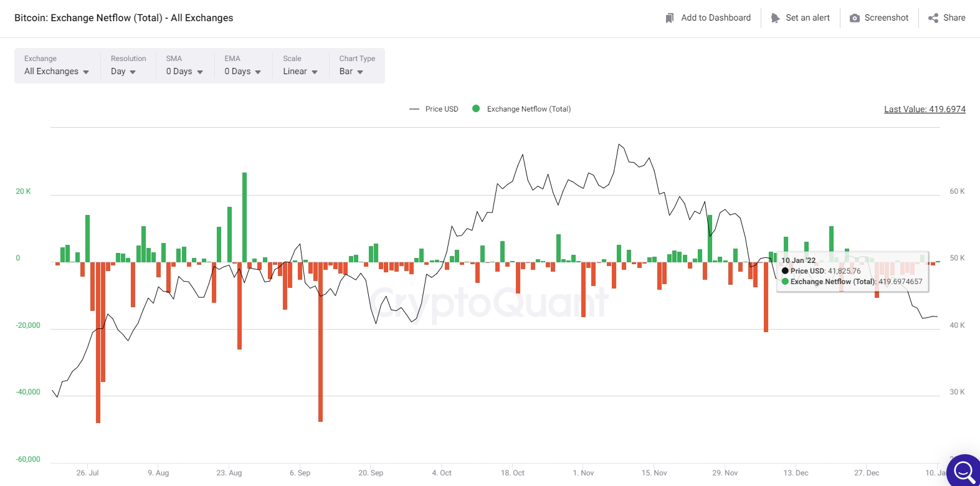Click the green Exchange Netflow legend dot
The width and height of the screenshot is (980, 486).
[476, 108]
